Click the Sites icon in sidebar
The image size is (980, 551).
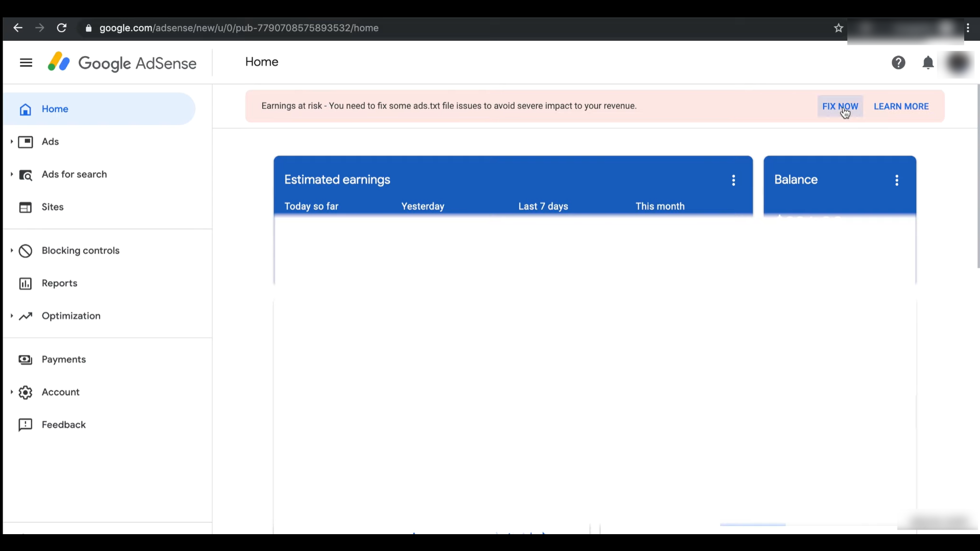(26, 207)
